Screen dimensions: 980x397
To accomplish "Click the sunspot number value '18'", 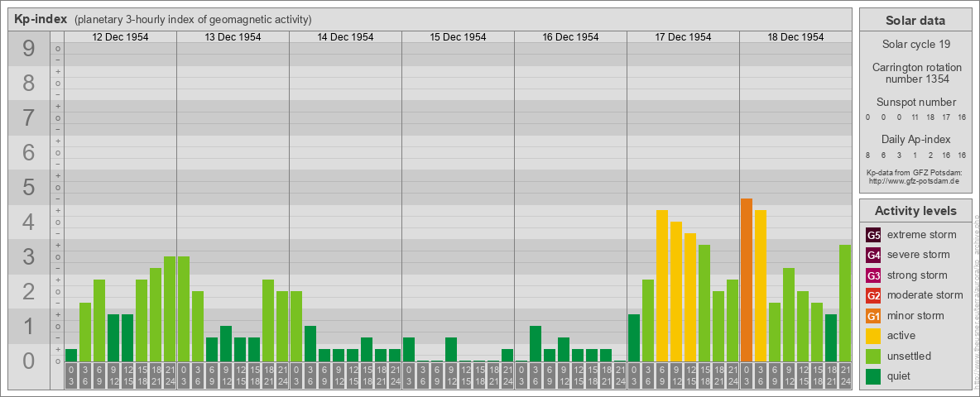I will [x=930, y=117].
